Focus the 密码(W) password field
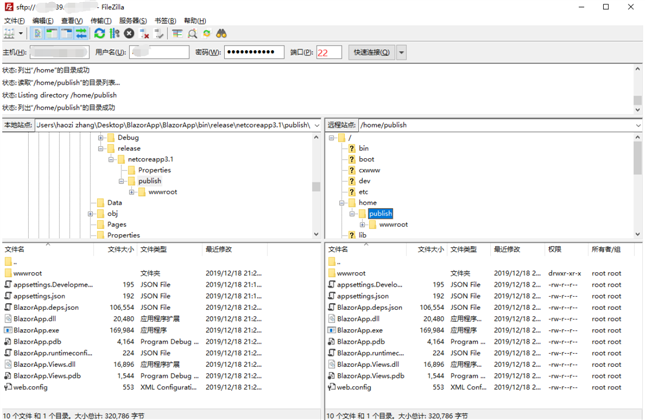Image resolution: width=645 pixels, height=420 pixels. point(254,52)
